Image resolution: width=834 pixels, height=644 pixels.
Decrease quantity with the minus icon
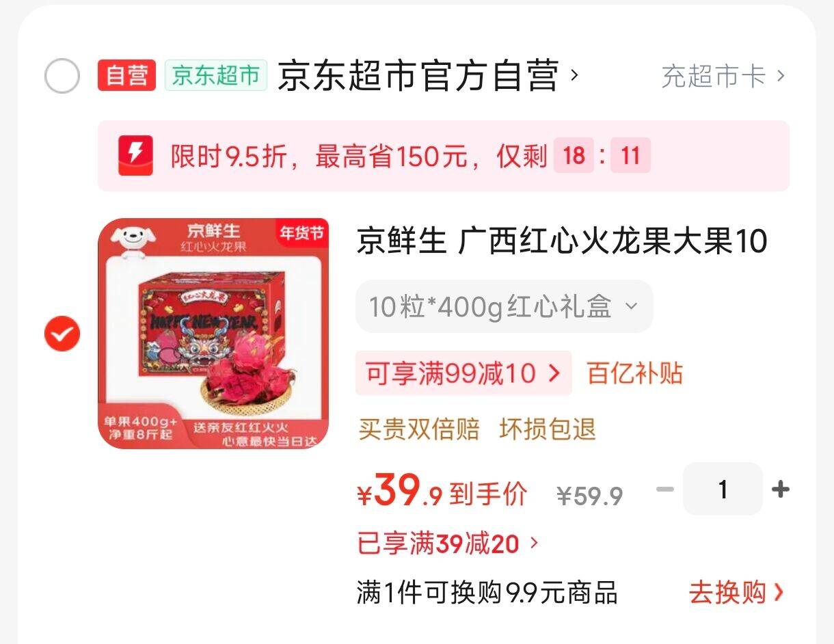tap(664, 489)
